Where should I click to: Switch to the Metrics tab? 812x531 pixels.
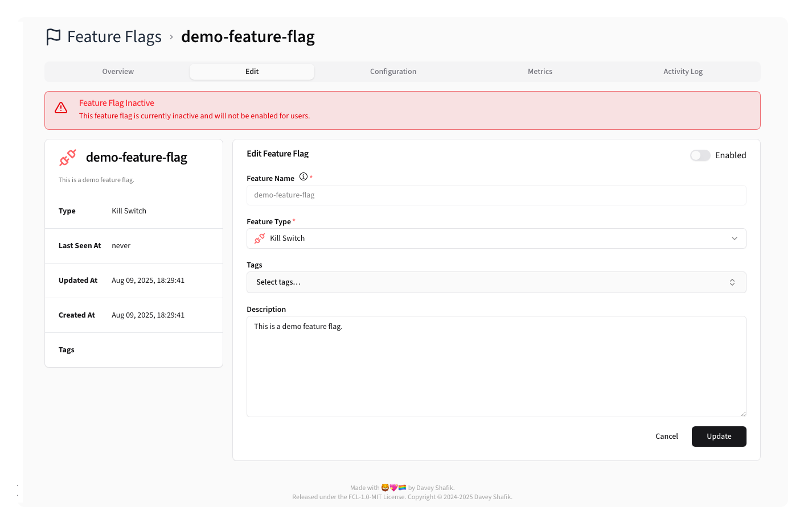540,71
